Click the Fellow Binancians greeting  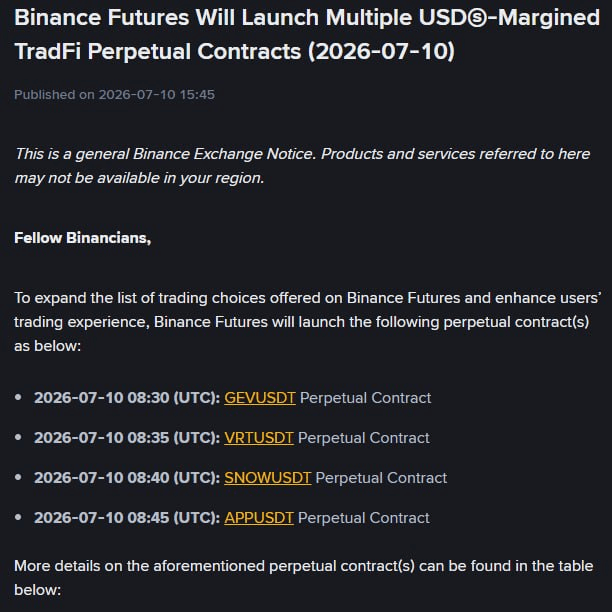tap(82, 238)
